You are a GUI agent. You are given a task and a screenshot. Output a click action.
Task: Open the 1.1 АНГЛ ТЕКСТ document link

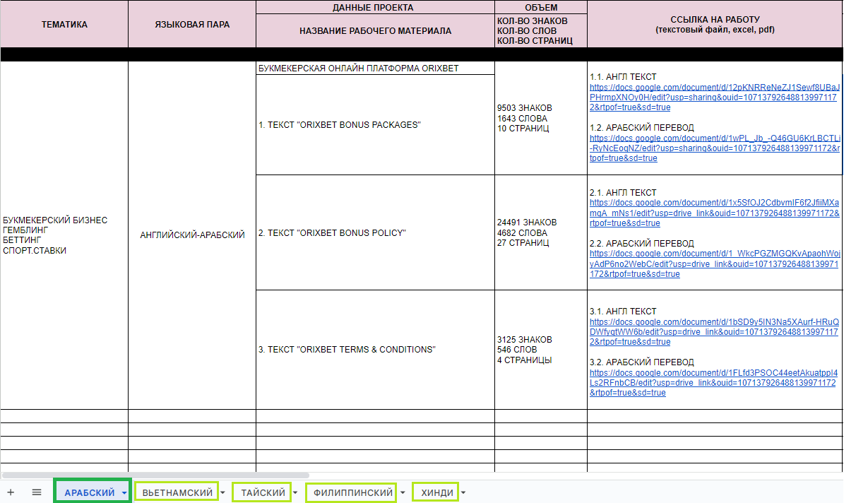point(715,97)
